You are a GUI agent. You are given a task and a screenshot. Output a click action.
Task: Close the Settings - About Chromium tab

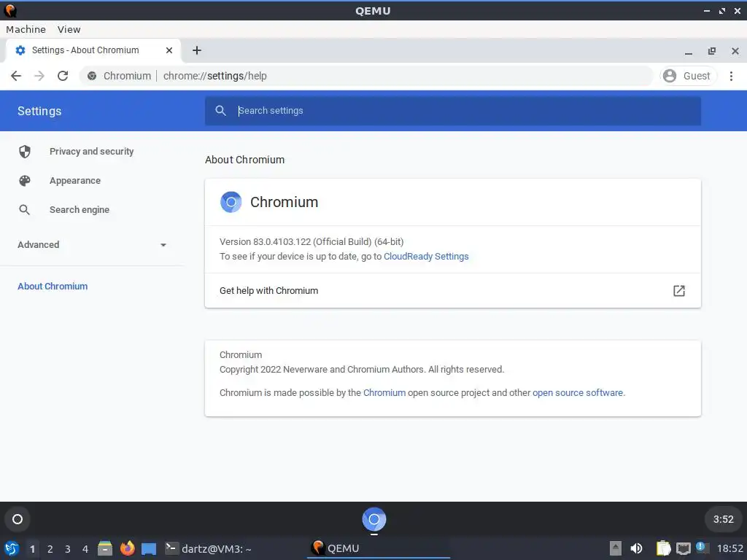[169, 50]
